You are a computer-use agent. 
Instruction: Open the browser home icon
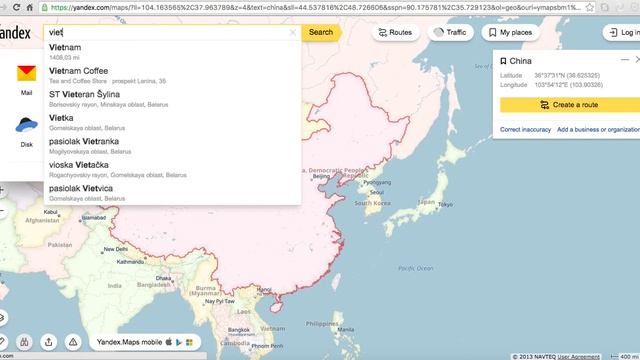pyautogui.click(x=30, y=7)
